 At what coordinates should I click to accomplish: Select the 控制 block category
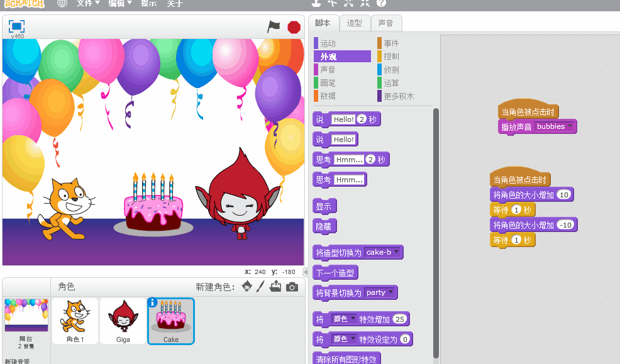tap(392, 57)
